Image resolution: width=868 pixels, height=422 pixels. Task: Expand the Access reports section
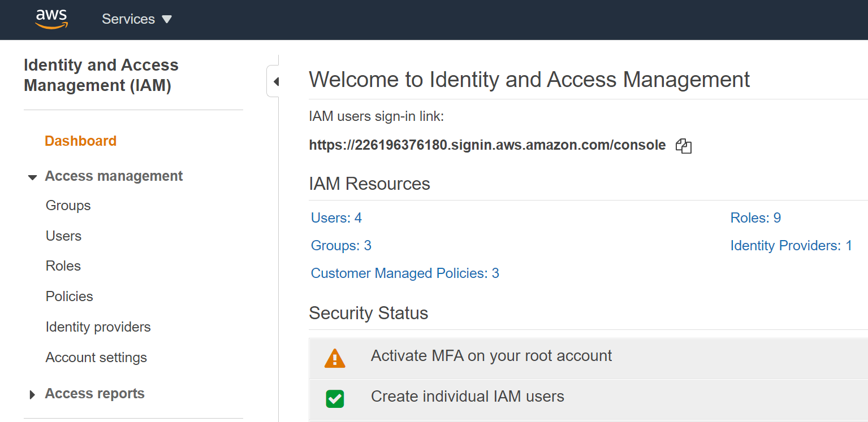(33, 394)
